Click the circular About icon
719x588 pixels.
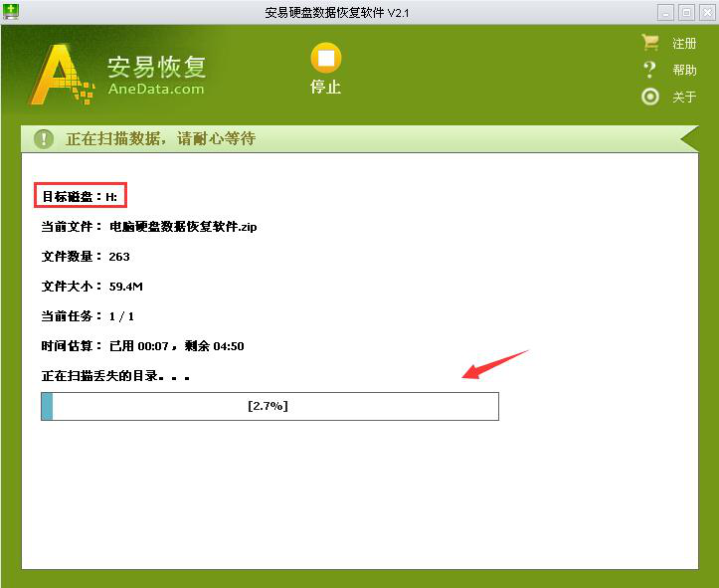coord(649,97)
